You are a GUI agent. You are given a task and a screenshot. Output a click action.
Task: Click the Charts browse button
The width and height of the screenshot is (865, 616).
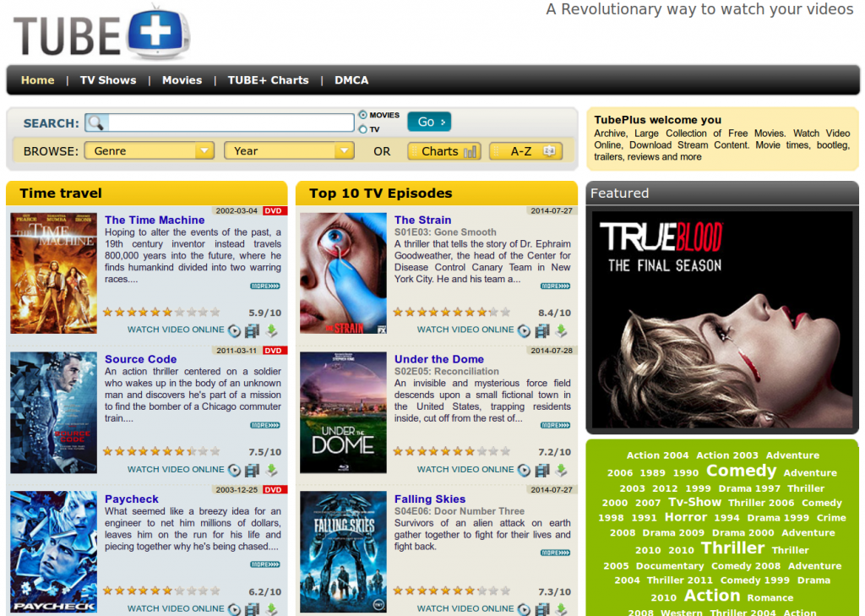click(x=444, y=151)
